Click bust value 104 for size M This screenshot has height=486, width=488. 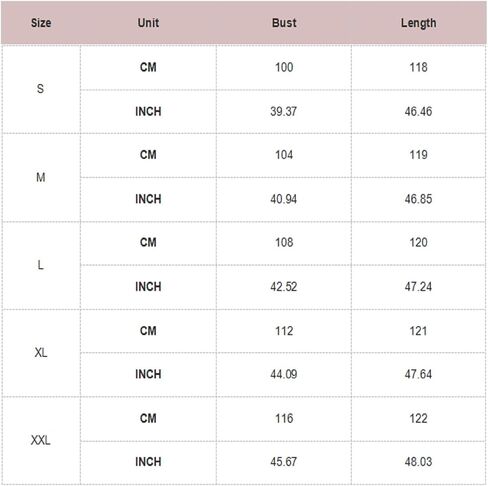(x=284, y=155)
